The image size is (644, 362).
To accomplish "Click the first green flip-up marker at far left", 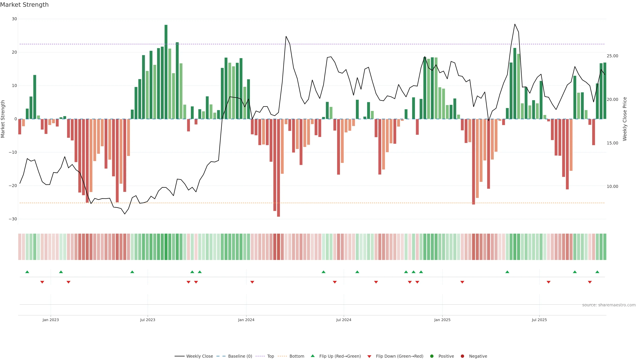I will 27,272.
